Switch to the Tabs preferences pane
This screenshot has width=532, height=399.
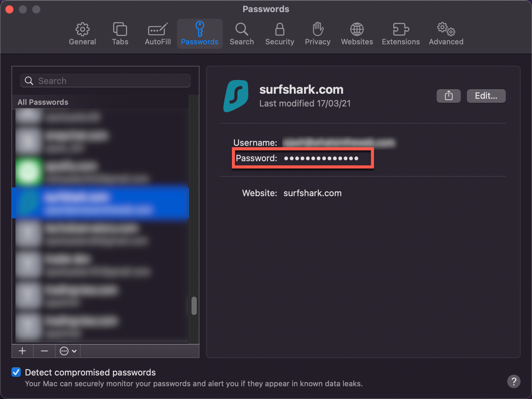tap(120, 34)
